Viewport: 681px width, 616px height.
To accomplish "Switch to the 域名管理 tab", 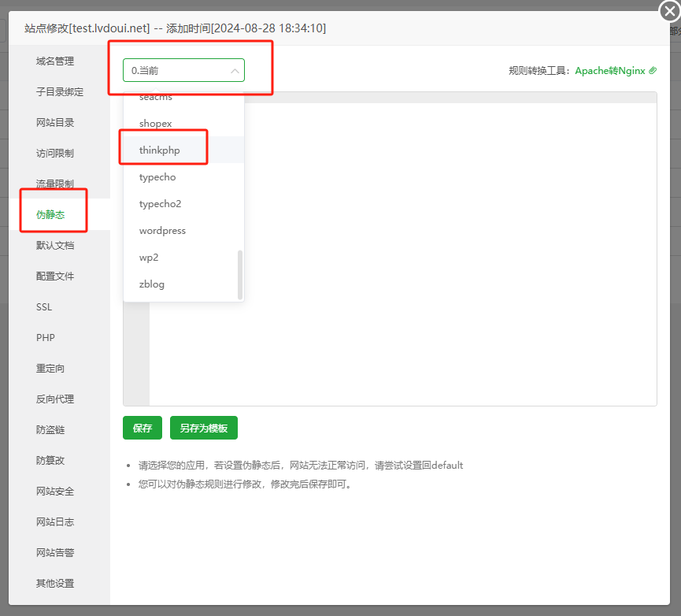I will coord(55,61).
